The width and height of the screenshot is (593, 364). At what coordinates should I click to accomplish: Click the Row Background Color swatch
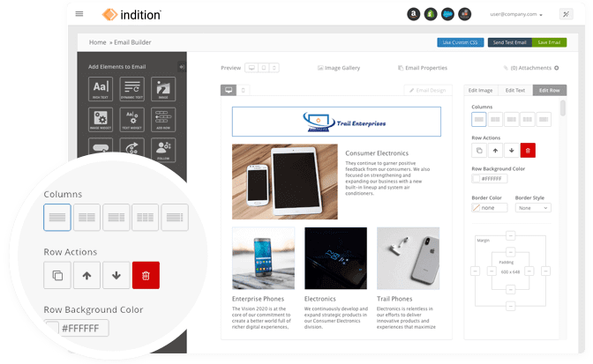point(477,179)
